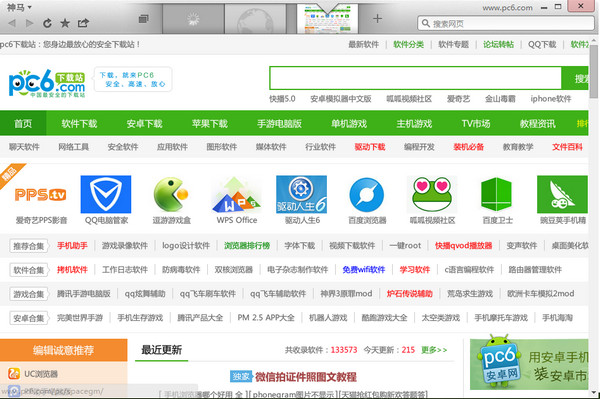Open the 教程资讯 navigation tab

tap(538, 124)
